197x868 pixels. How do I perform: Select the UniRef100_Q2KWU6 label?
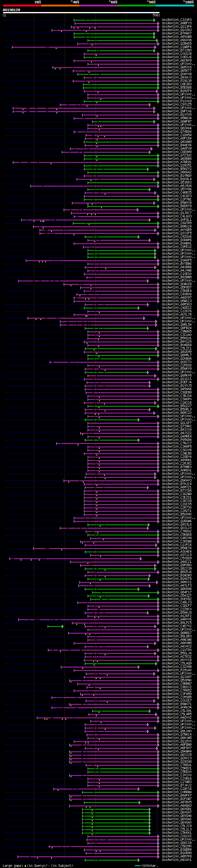coord(176,358)
